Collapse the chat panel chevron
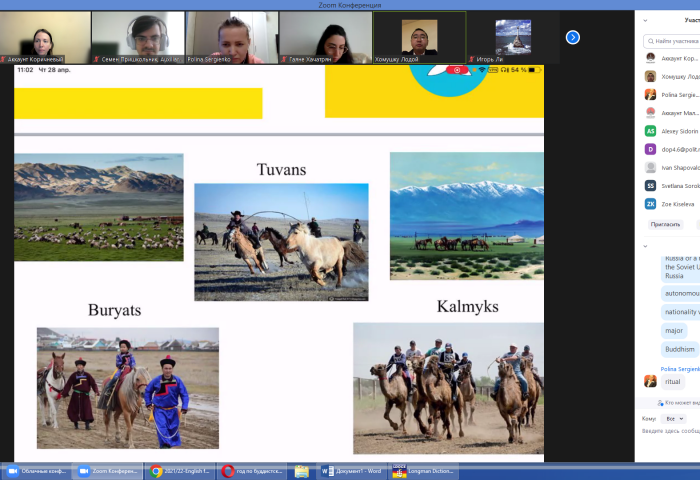700x480 pixels. click(x=645, y=245)
